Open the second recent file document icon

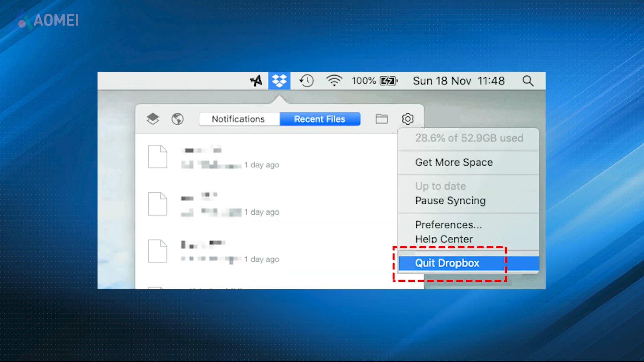click(157, 204)
